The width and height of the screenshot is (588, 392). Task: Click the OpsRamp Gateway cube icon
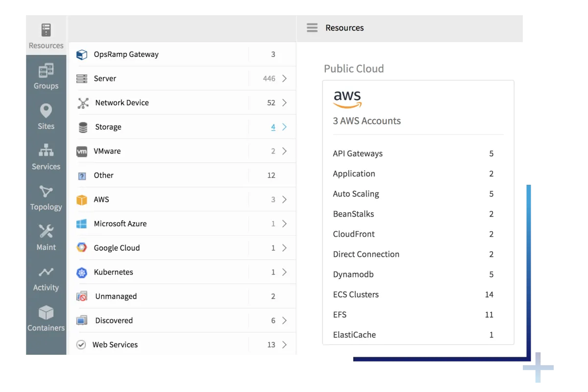click(82, 54)
